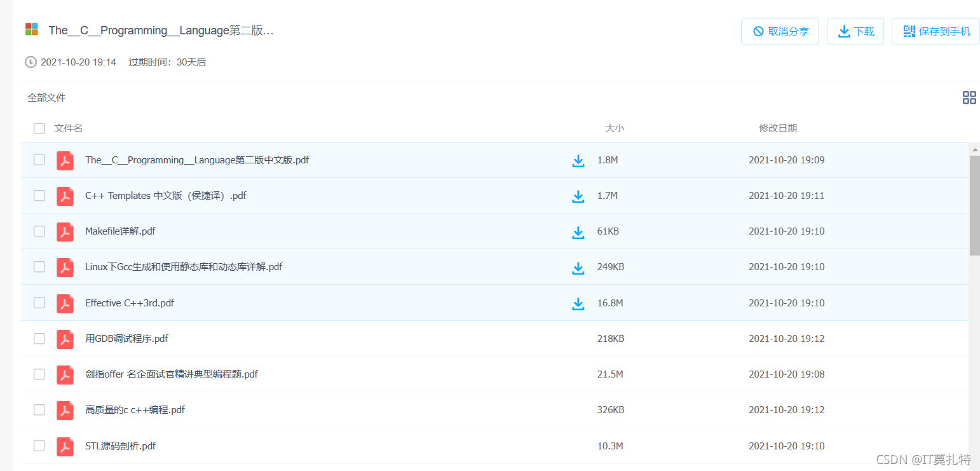
Task: Click the 1.8M size of the C Programming Language PDF
Action: pyautogui.click(x=608, y=160)
